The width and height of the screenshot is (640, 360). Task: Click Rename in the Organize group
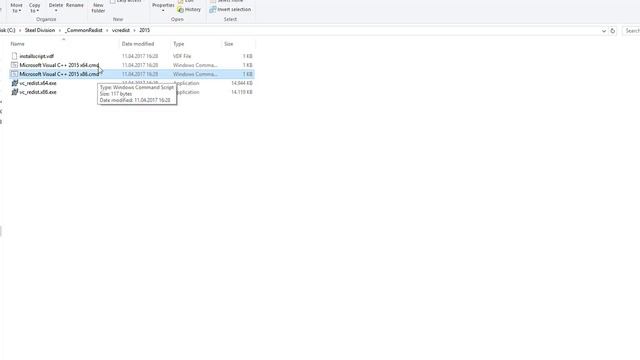click(x=75, y=5)
